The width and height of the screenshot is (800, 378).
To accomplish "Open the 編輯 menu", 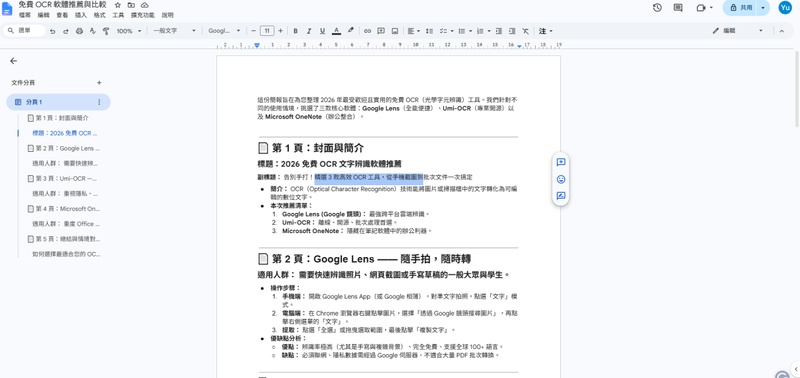I will [43, 15].
